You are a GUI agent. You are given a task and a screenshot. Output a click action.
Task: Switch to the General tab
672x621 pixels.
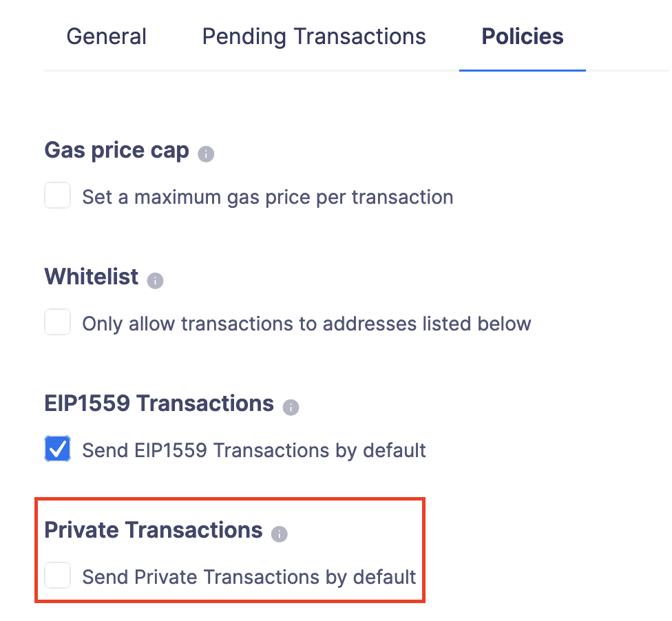106,36
